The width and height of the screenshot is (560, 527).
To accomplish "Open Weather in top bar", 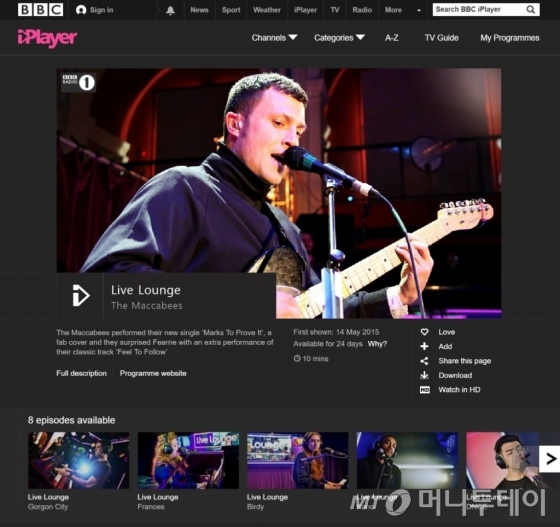I will point(267,10).
